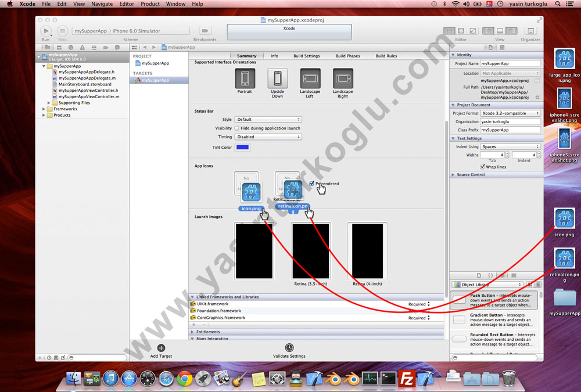Open UIKit.framework Required dropdown
The image size is (581, 392).
click(419, 304)
